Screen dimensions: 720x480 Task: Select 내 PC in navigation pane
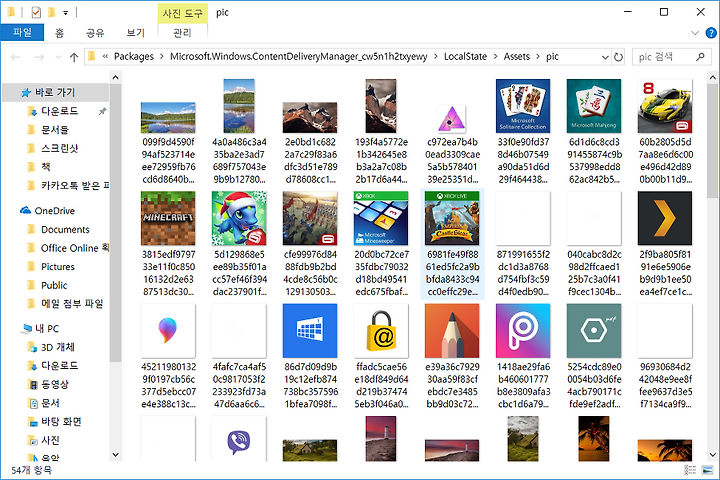(47, 329)
